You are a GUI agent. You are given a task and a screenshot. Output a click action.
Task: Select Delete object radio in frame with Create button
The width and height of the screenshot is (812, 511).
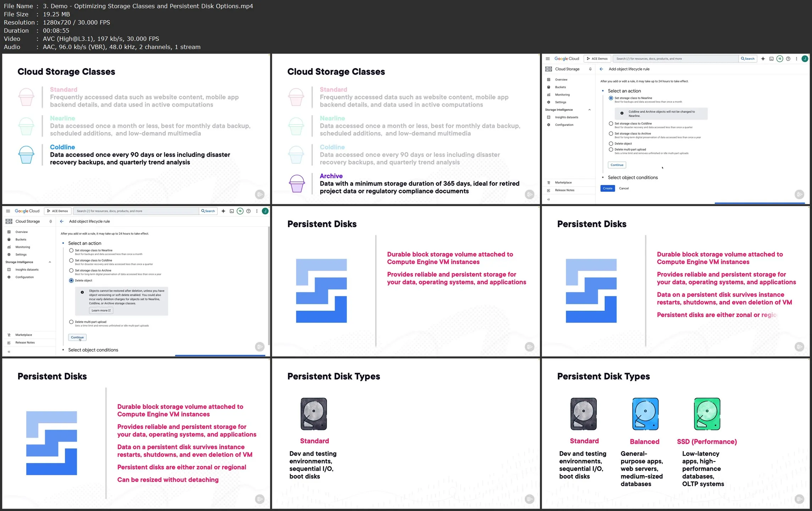(611, 144)
